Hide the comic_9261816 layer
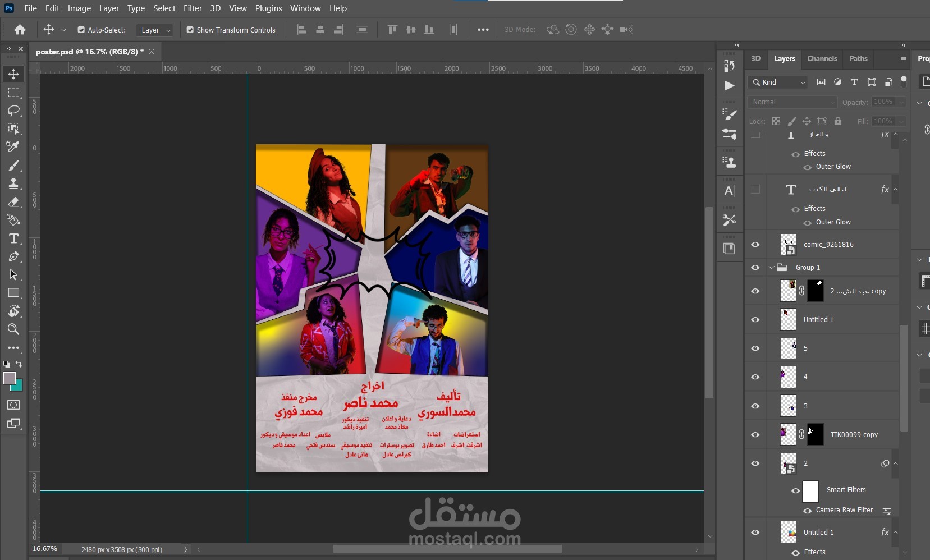 tap(755, 245)
